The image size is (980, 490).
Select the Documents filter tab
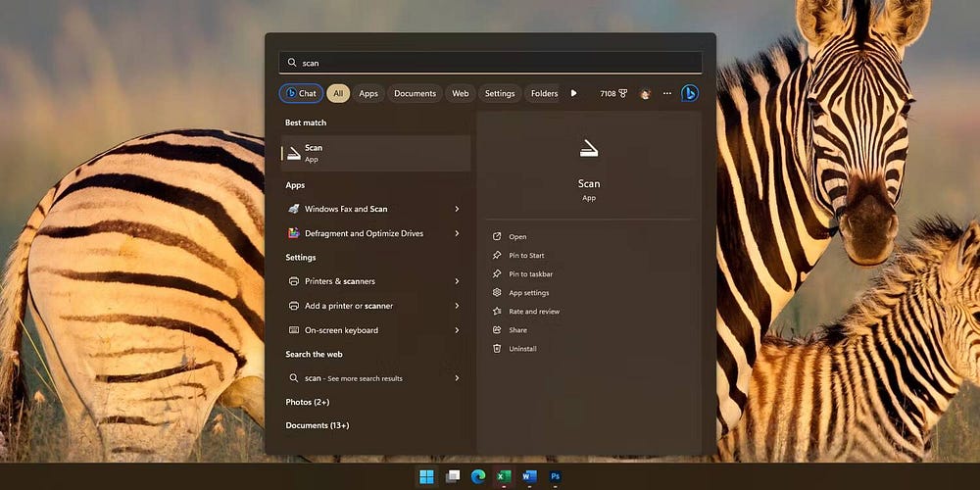(x=415, y=94)
